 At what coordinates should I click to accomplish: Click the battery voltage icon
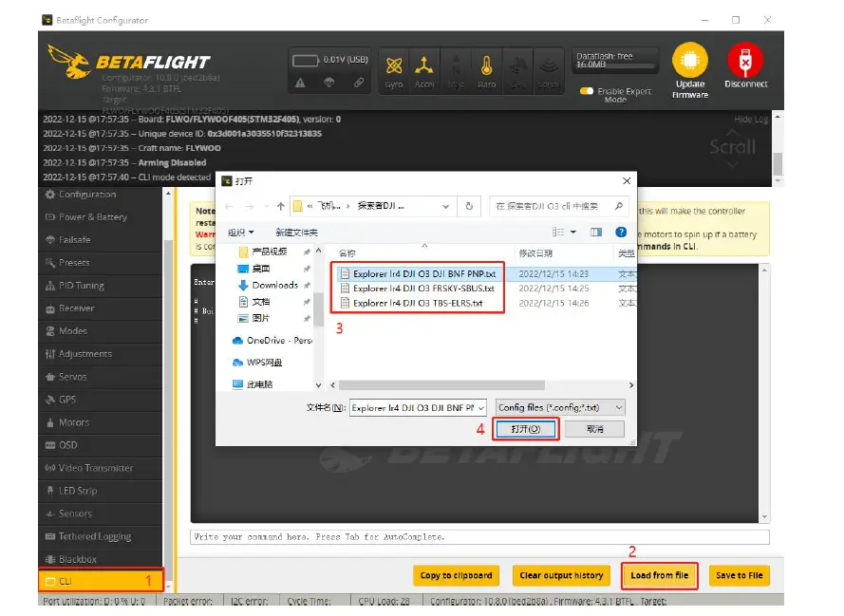tap(305, 60)
